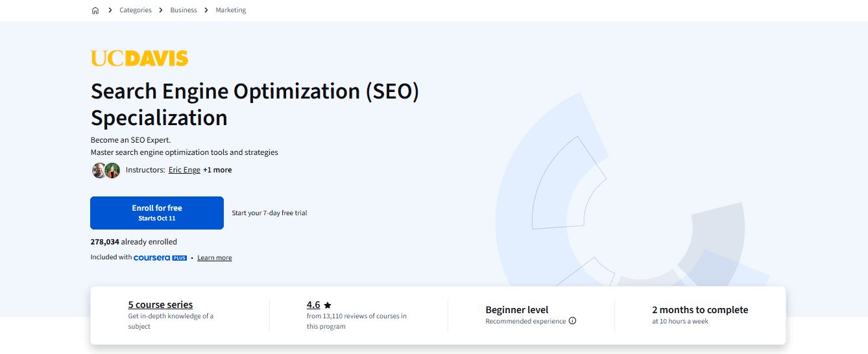This screenshot has width=868, height=354.
Task: Open the Categories breadcrumb
Action: click(x=136, y=10)
